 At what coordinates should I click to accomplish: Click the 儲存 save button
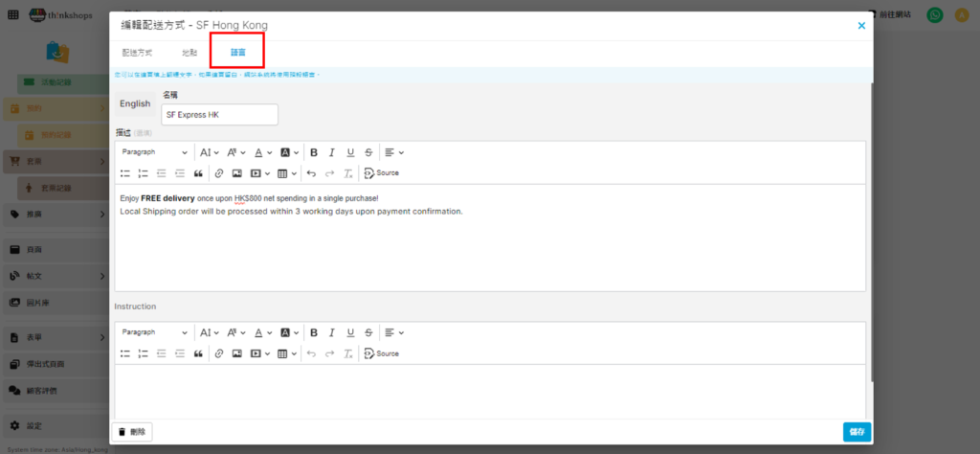(857, 432)
